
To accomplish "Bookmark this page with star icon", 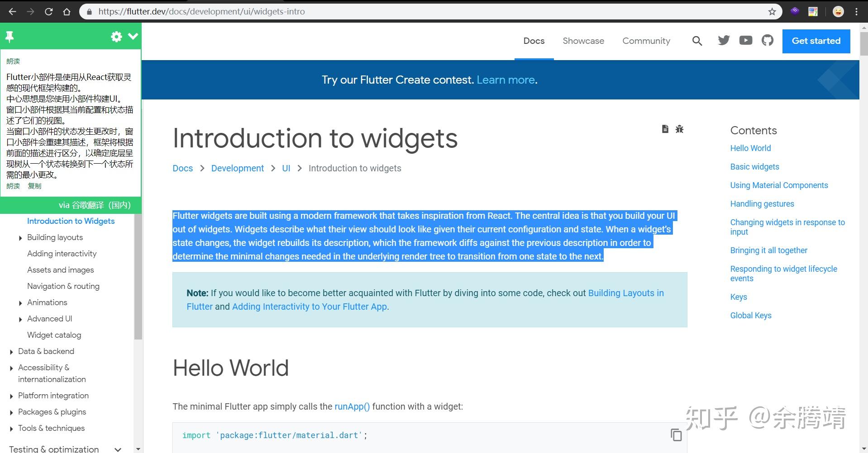I will (772, 12).
